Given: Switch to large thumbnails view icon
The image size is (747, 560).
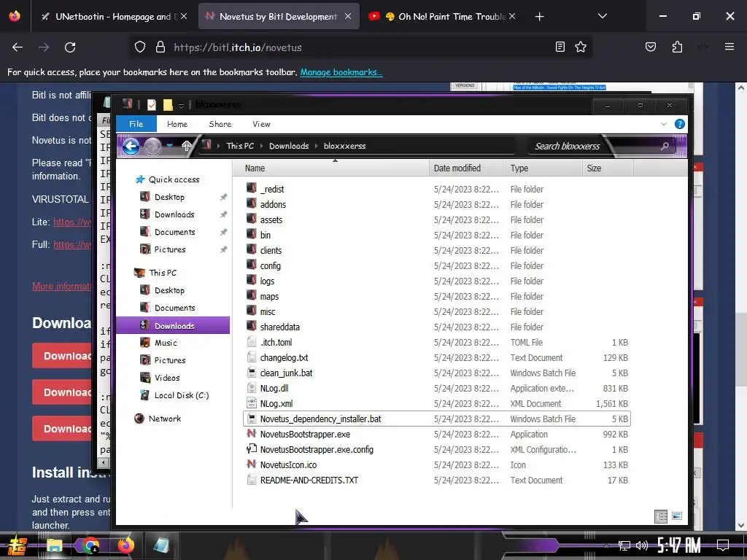Looking at the screenshot, I should [x=676, y=516].
